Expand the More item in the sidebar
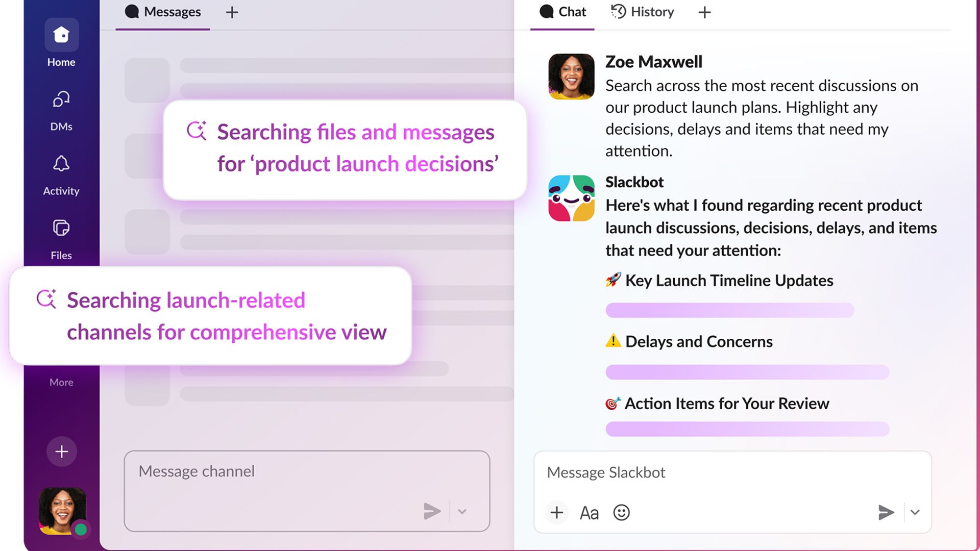 (x=61, y=382)
